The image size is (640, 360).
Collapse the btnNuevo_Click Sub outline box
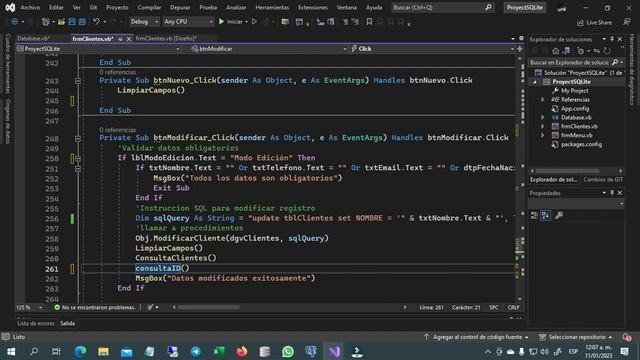pos(78,81)
